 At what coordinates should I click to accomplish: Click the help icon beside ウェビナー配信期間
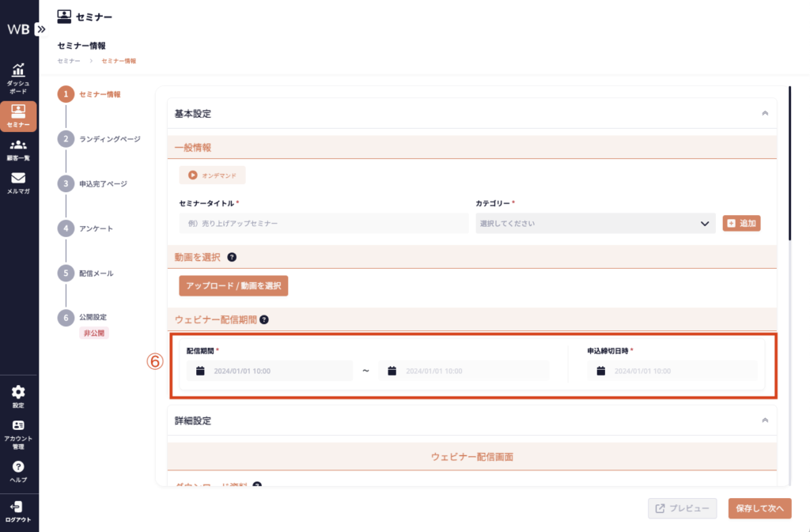pos(264,320)
